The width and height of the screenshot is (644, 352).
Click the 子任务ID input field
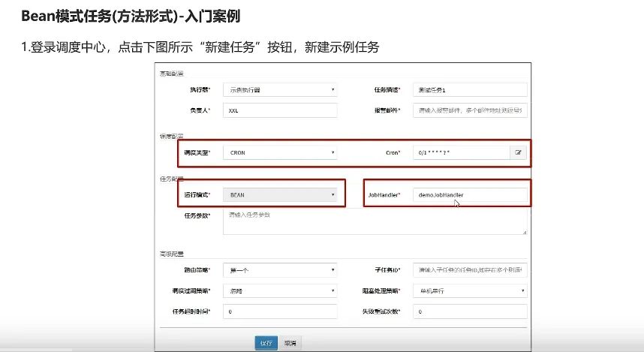[x=469, y=269]
